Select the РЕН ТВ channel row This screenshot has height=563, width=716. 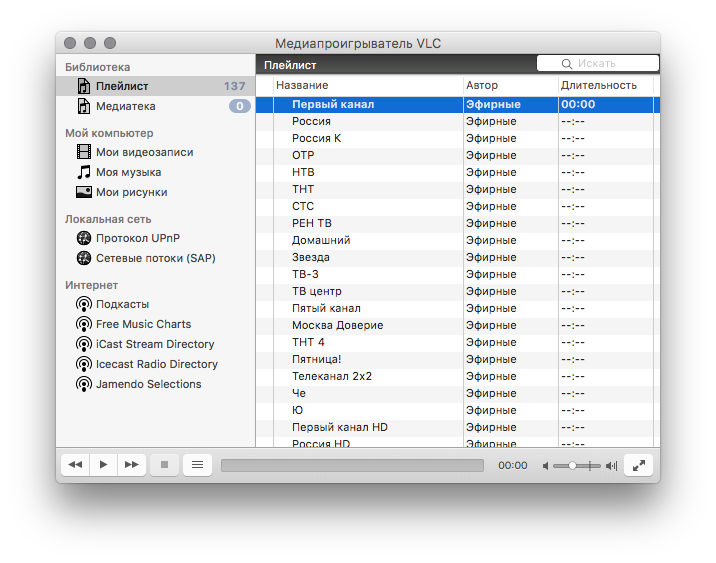pyautogui.click(x=458, y=223)
